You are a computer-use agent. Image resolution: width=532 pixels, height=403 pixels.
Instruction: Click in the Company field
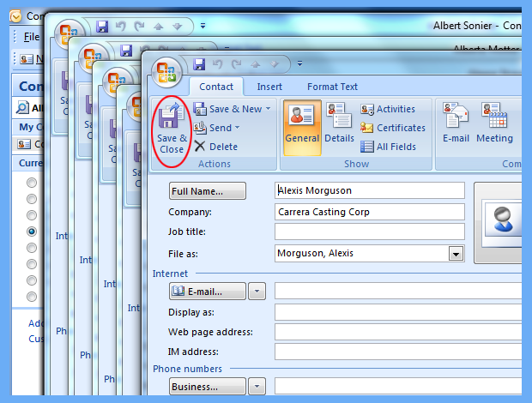370,212
